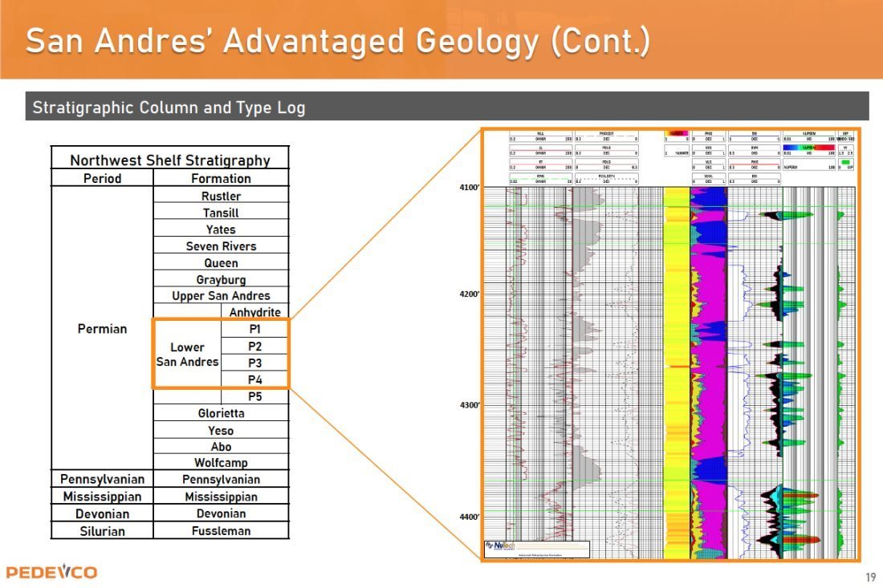883x588 pixels.
Task: Select the P5 zone cell
Action: (x=254, y=397)
